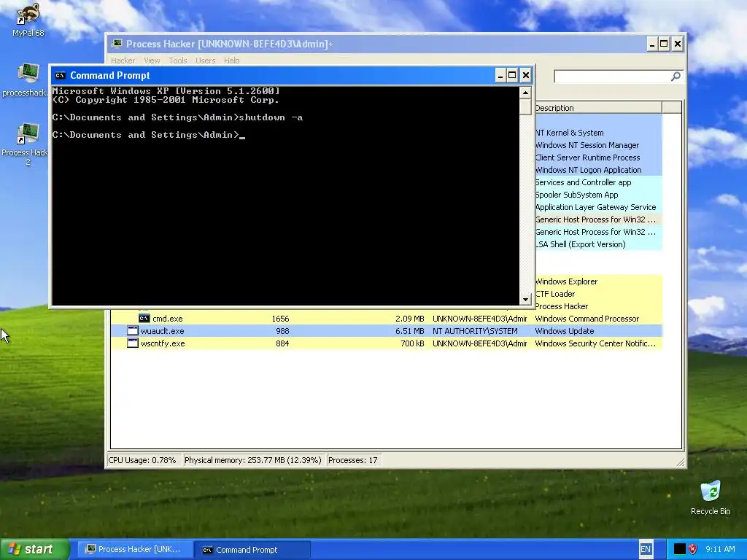Click the Description column header
The height and width of the screenshot is (560, 747).
[598, 108]
